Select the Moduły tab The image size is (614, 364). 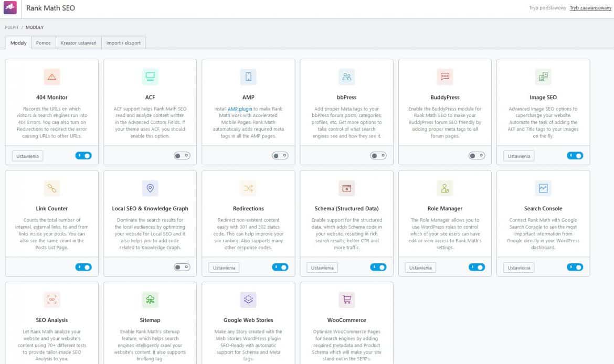click(18, 42)
